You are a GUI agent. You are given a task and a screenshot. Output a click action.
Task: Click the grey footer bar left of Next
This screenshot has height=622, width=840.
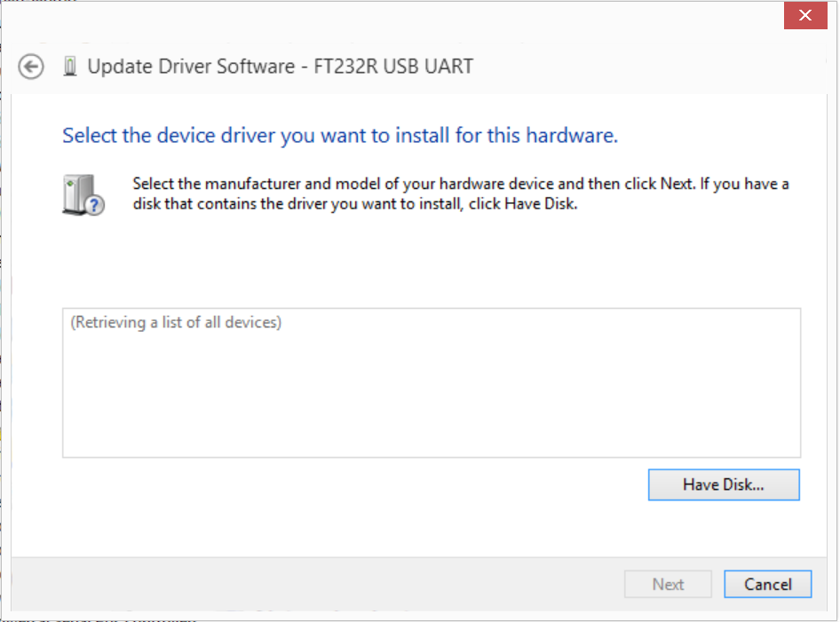tap(316, 584)
